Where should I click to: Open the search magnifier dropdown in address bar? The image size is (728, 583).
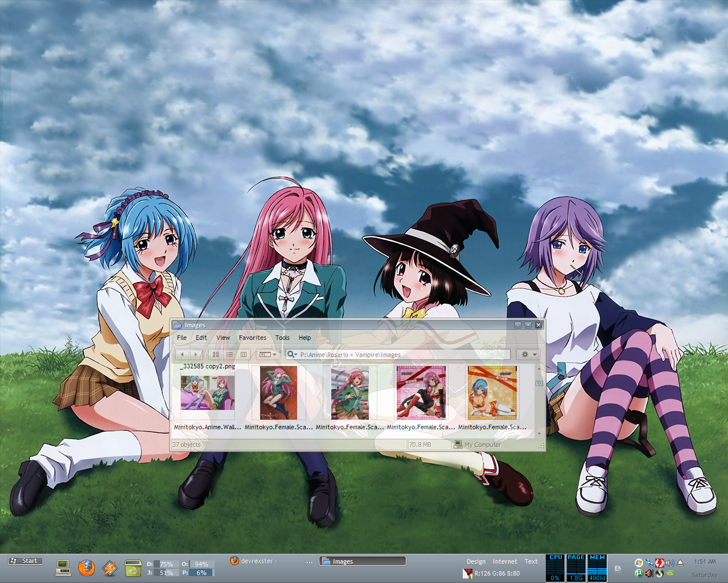(x=292, y=354)
